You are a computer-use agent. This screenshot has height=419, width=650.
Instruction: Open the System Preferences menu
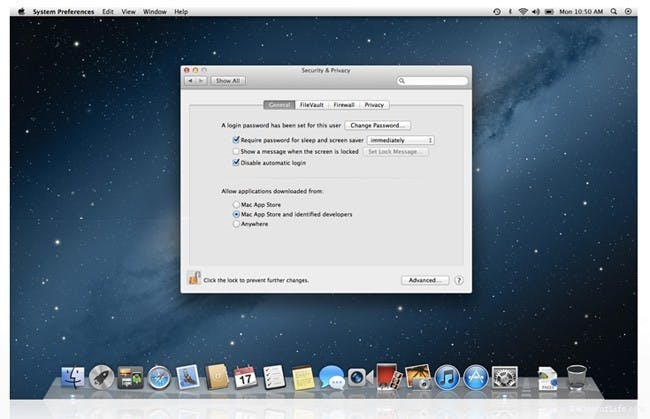pos(63,12)
